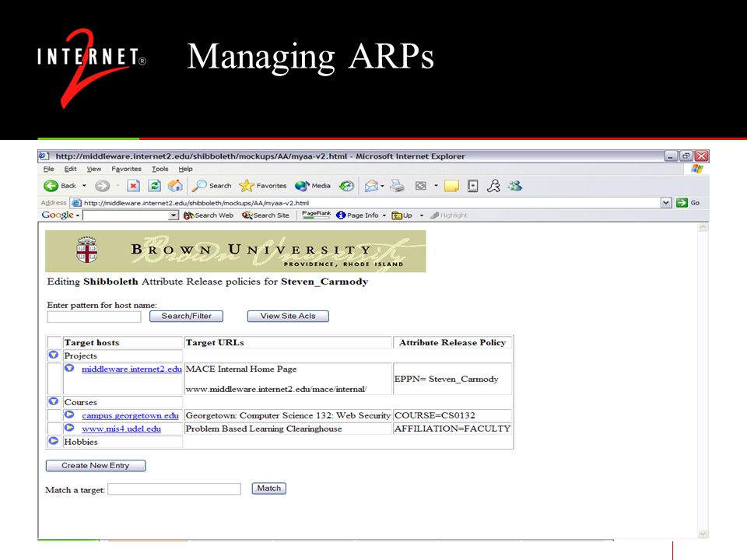747x560 pixels.
Task: Expand the www.mis4.udel.edu row arrow
Action: [x=69, y=428]
